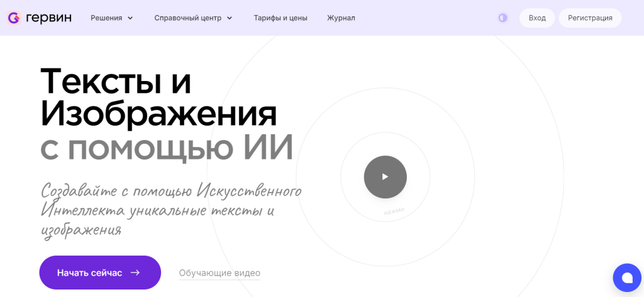Image resolution: width=644 pixels, height=297 pixels.
Task: Open the Обучающие видео link
Action: (219, 273)
